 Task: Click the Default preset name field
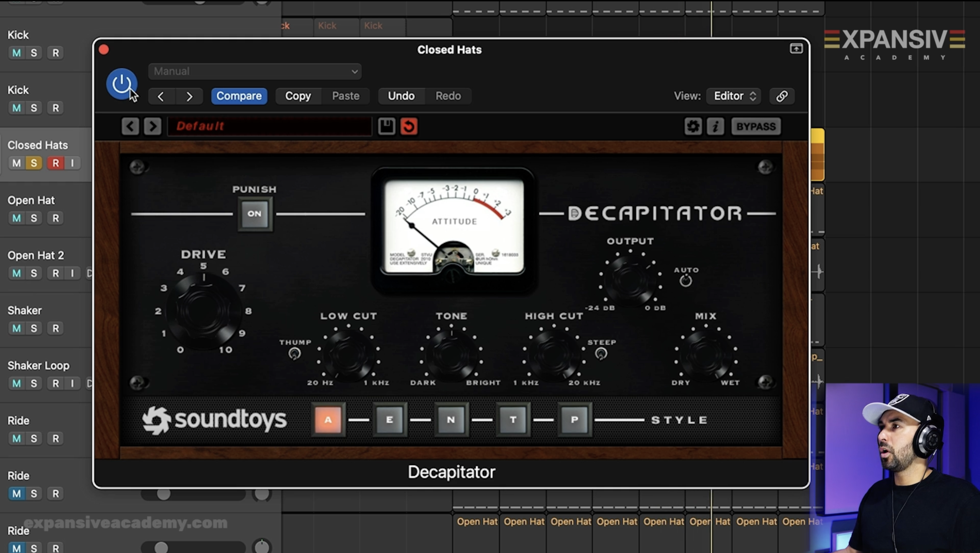(270, 126)
